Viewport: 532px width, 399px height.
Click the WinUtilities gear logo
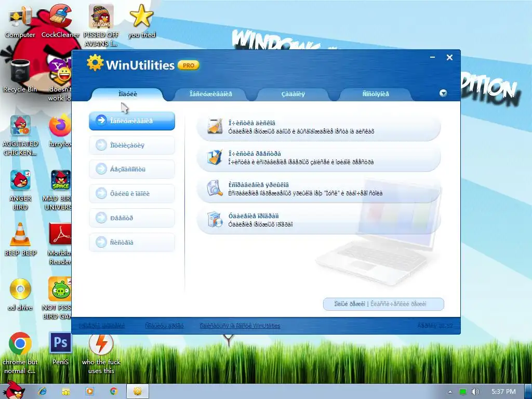(x=95, y=63)
